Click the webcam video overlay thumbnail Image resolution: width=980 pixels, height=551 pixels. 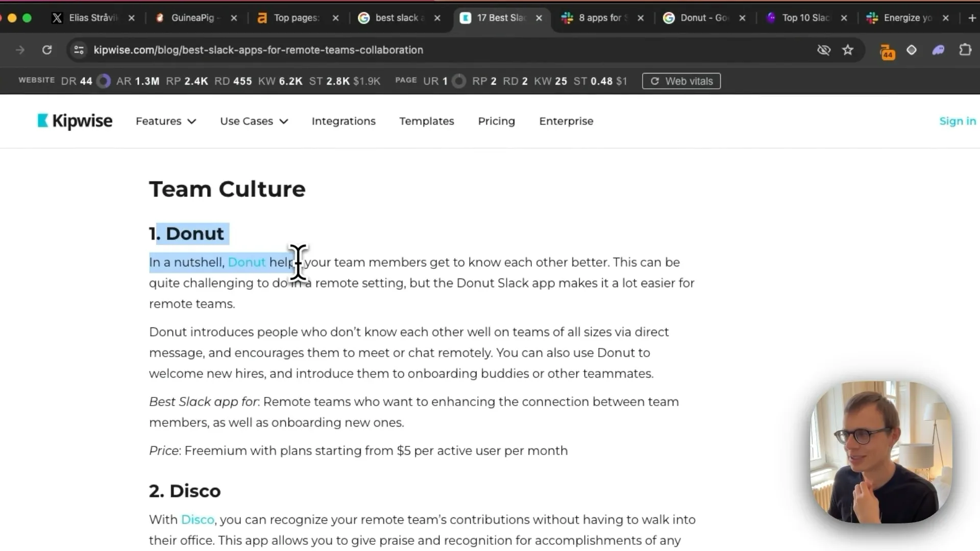(x=881, y=452)
